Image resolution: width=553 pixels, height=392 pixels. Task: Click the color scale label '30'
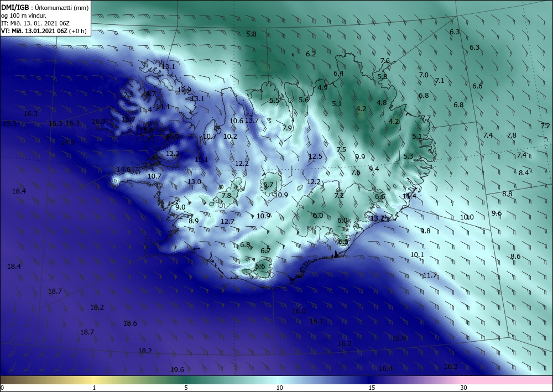463,388
